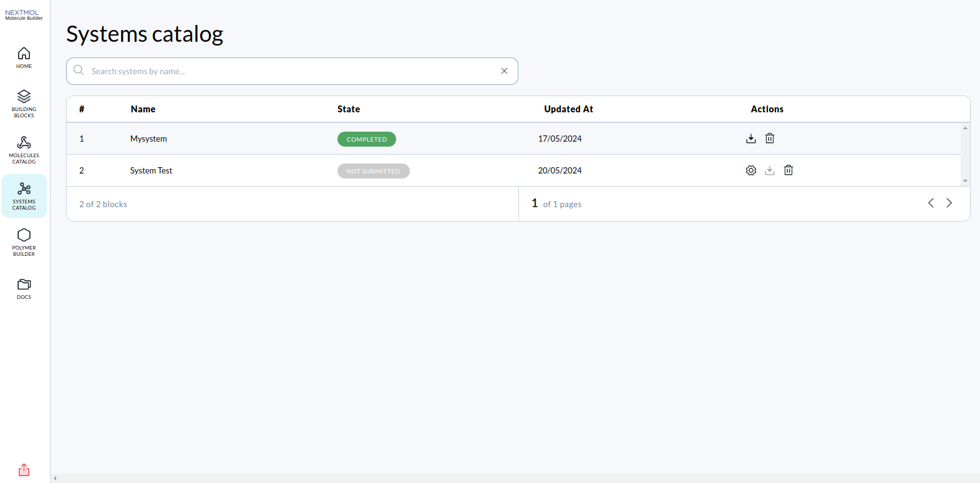Download the Mysystem system
Screen dimensions: 980x483
click(751, 139)
